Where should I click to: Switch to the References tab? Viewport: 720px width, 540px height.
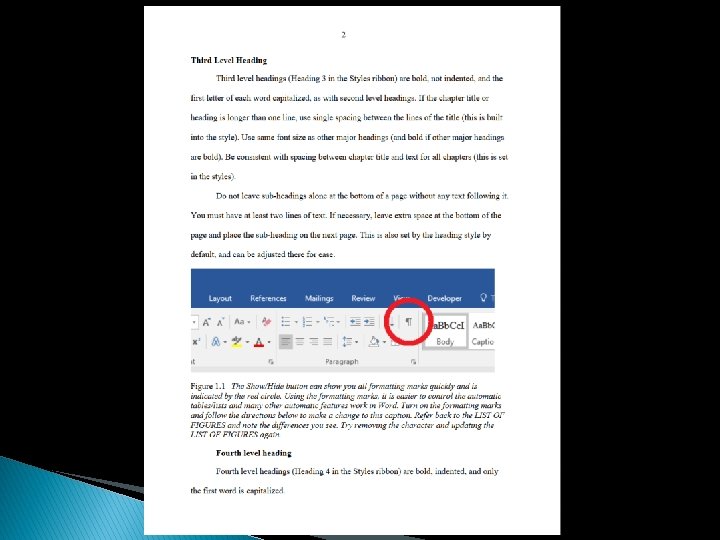[268, 298]
